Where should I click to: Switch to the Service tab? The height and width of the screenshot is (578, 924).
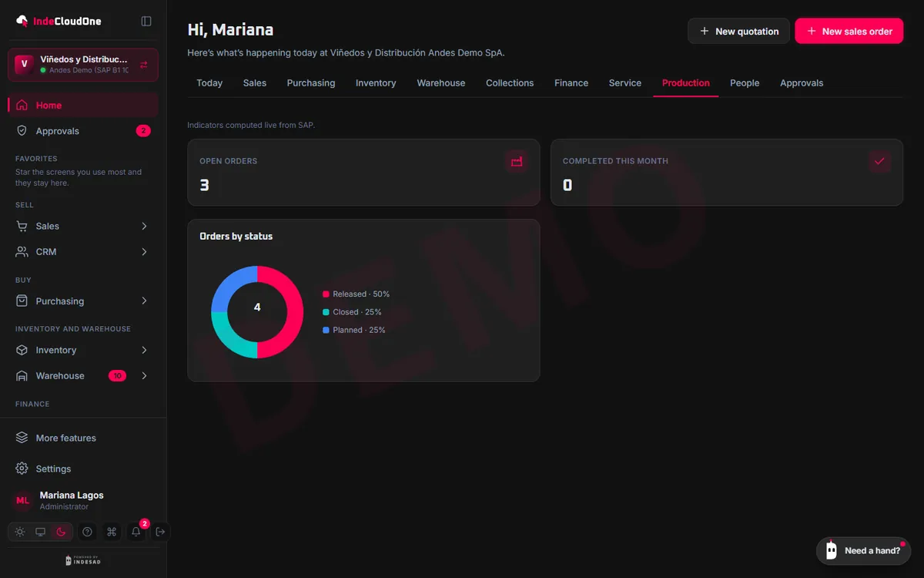(625, 83)
